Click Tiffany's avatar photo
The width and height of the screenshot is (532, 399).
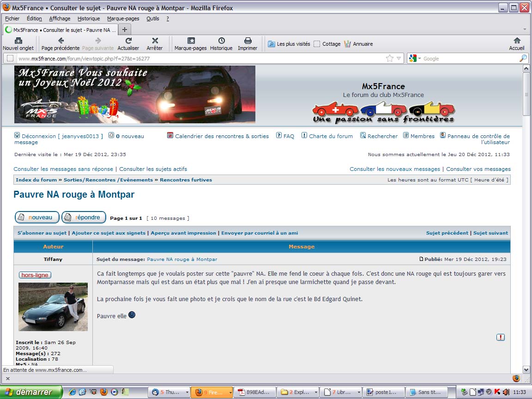(x=53, y=307)
